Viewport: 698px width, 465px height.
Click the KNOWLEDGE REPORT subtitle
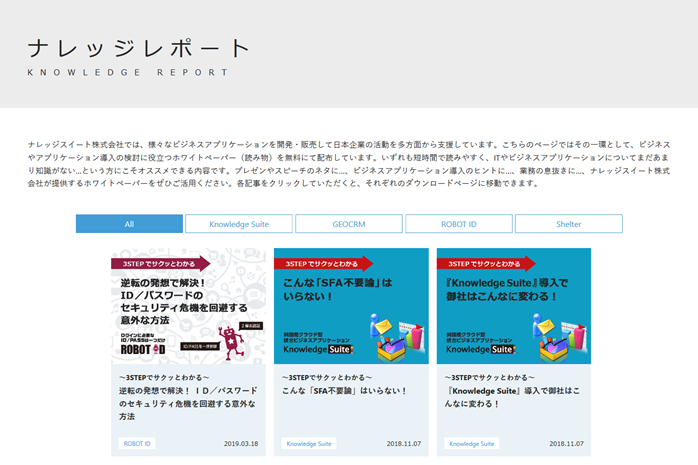128,72
